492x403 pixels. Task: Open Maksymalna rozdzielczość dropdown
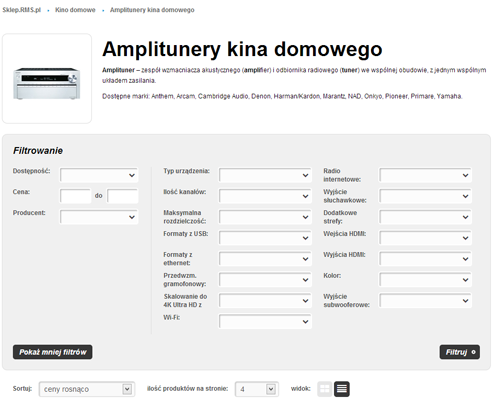(265, 217)
